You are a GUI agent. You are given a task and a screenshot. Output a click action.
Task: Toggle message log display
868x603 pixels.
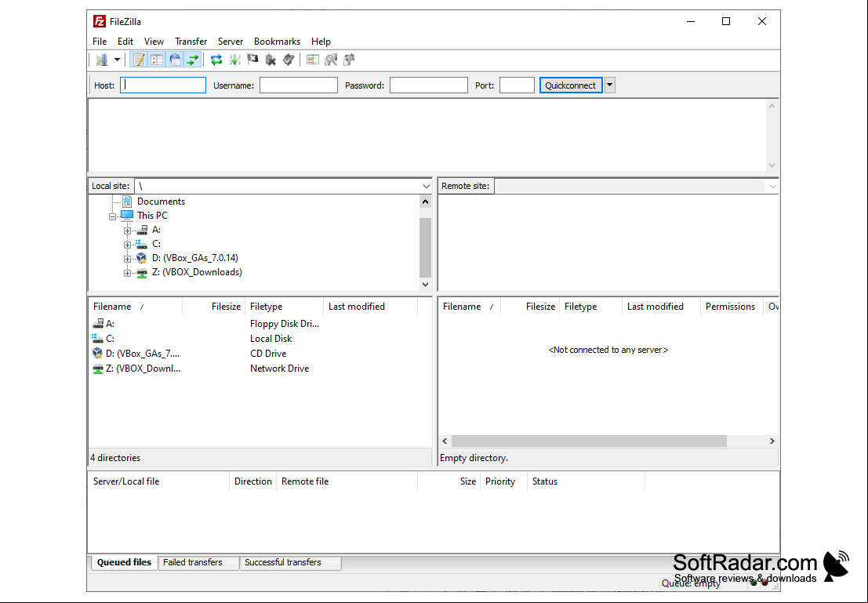[x=139, y=60]
